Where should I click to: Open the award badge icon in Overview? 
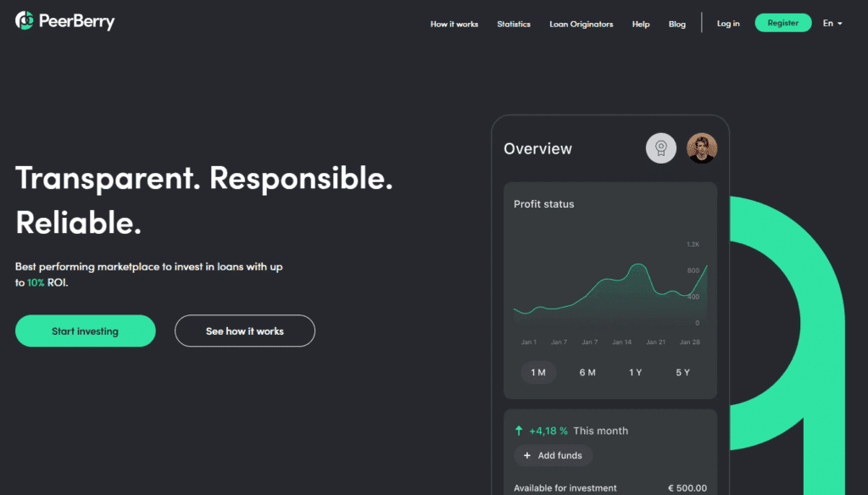661,148
